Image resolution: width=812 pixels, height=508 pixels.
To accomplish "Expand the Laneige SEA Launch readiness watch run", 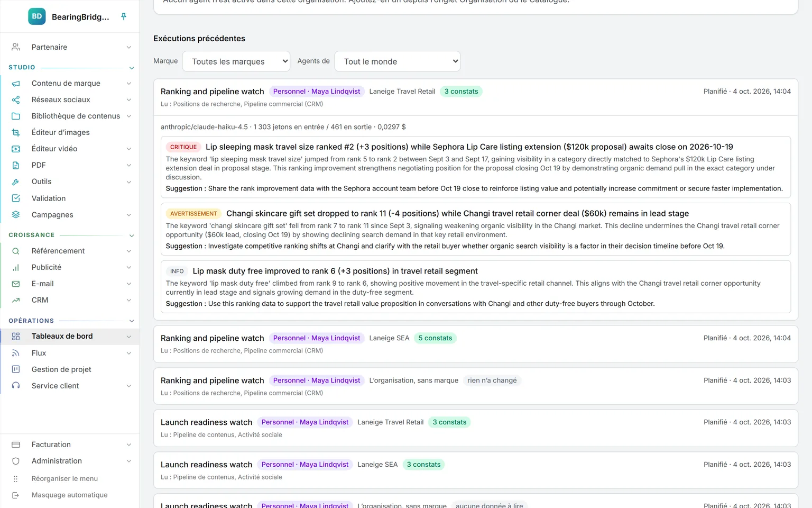I will [x=476, y=470].
